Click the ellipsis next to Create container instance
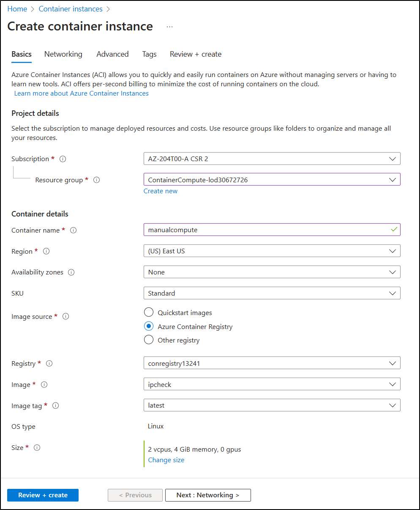Viewport: 420px width, 510px height. pyautogui.click(x=169, y=26)
